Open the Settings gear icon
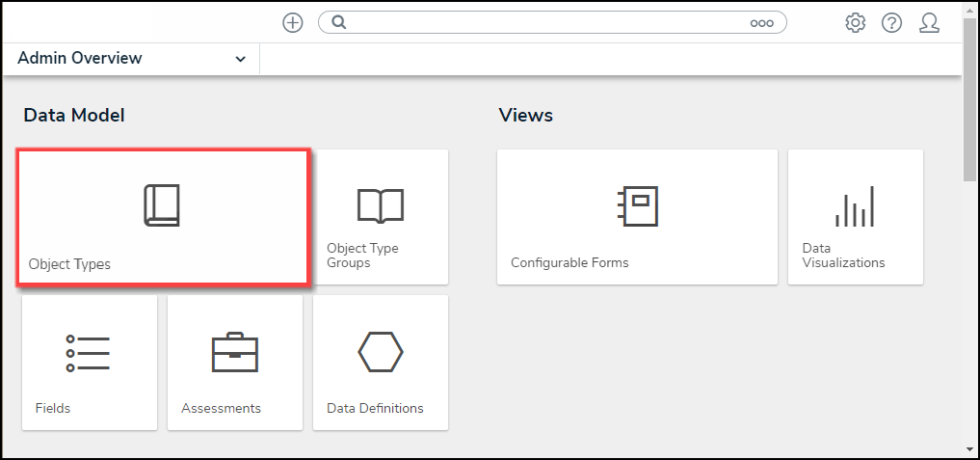 pyautogui.click(x=855, y=23)
